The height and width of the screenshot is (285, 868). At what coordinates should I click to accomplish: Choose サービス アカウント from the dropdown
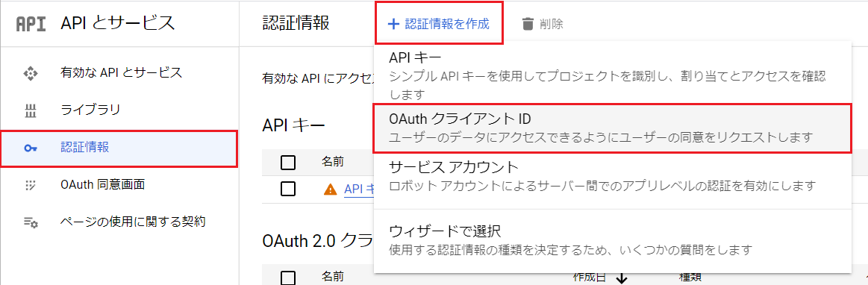pos(612,176)
